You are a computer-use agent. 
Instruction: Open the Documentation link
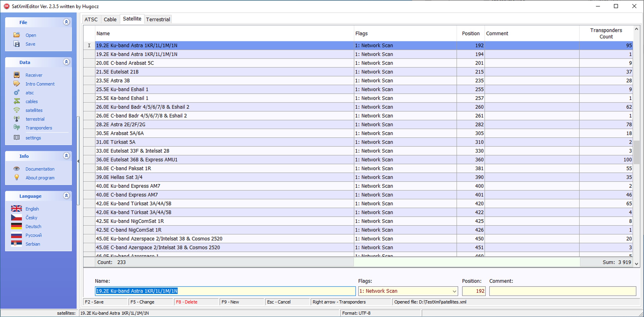40,169
